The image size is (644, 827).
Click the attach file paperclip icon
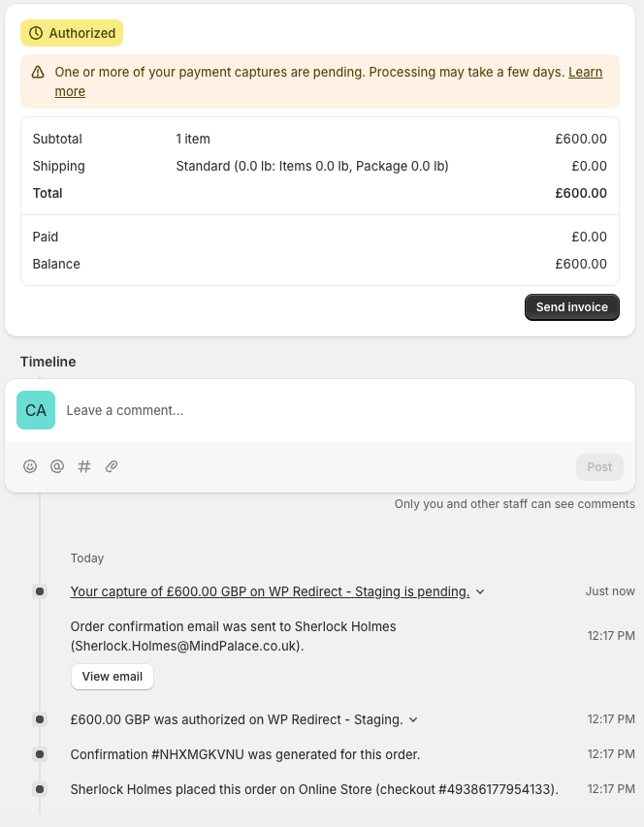(112, 466)
